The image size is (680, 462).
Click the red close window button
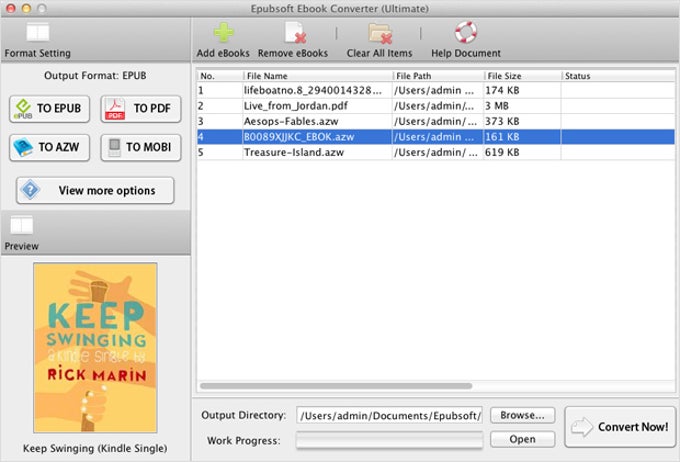(10, 8)
